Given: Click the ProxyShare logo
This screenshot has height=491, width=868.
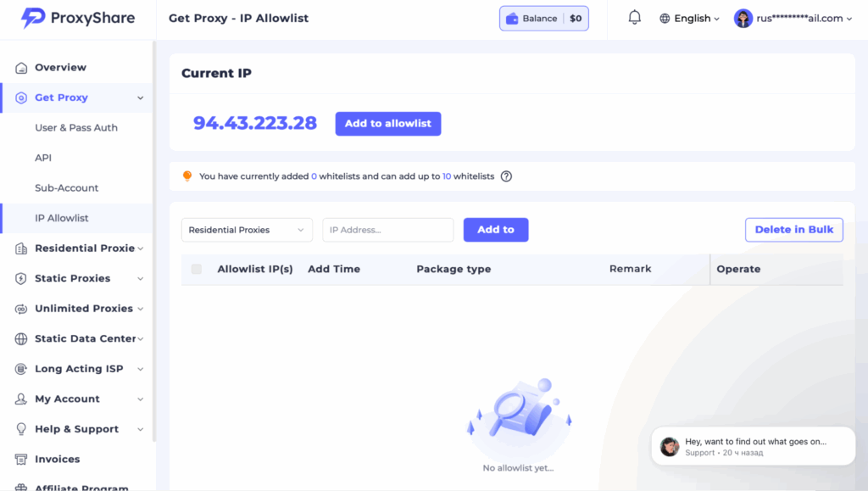Looking at the screenshot, I should tap(77, 18).
